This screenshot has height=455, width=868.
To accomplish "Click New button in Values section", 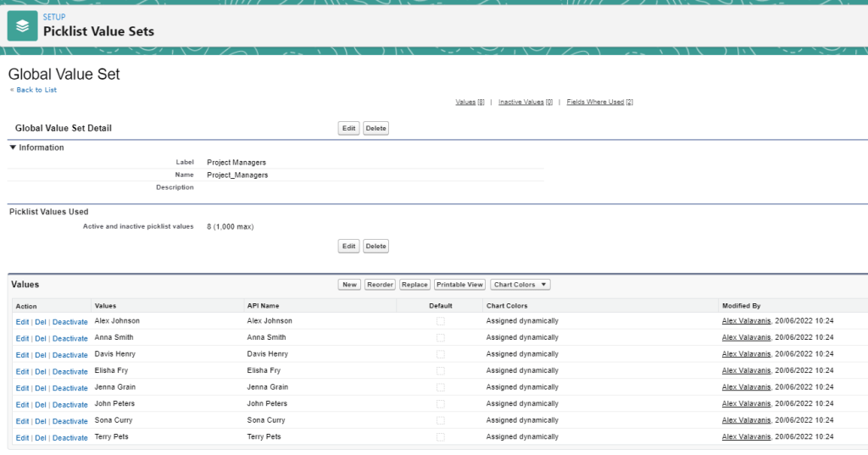I will [349, 285].
